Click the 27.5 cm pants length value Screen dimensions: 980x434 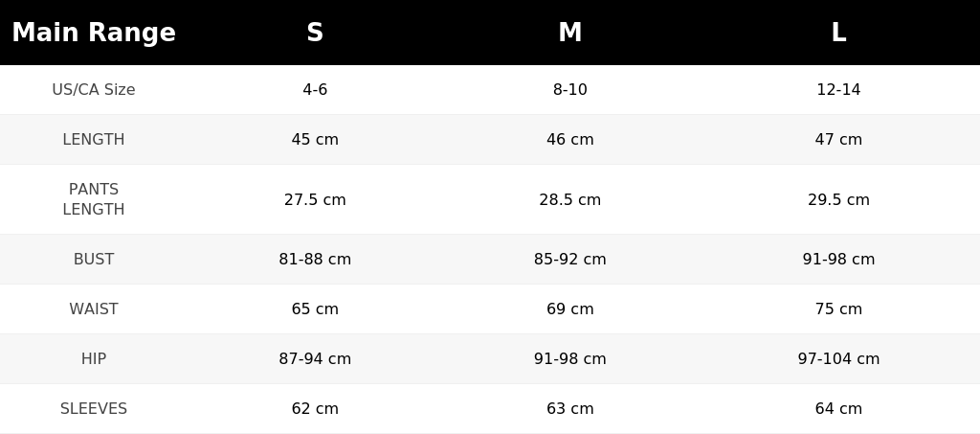pyautogui.click(x=315, y=199)
